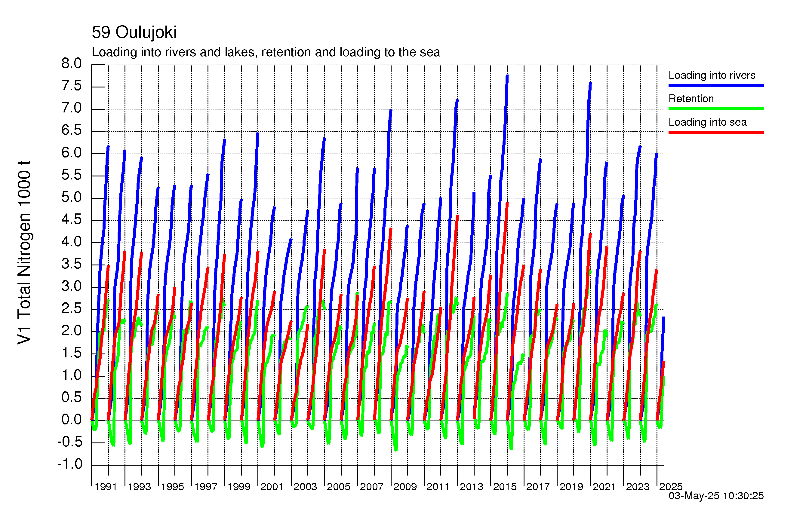This screenshot has height=511, width=812.
Task: Click the x-axis year label 2015
Action: 505,487
